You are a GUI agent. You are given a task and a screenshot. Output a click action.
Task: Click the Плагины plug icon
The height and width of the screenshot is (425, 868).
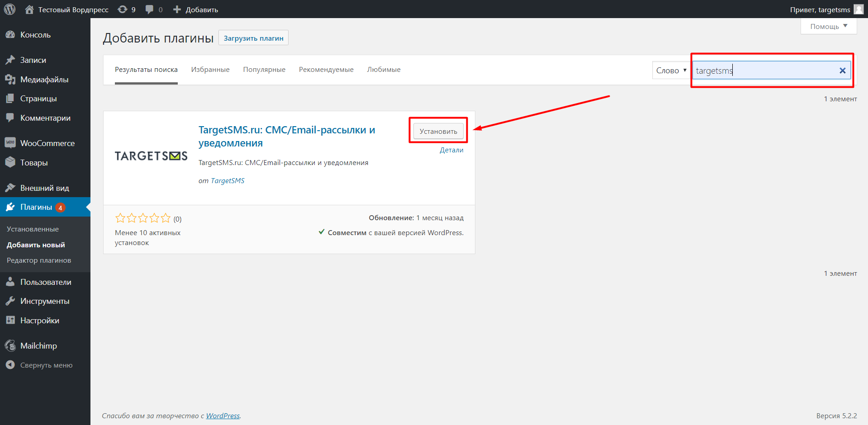[x=10, y=207]
